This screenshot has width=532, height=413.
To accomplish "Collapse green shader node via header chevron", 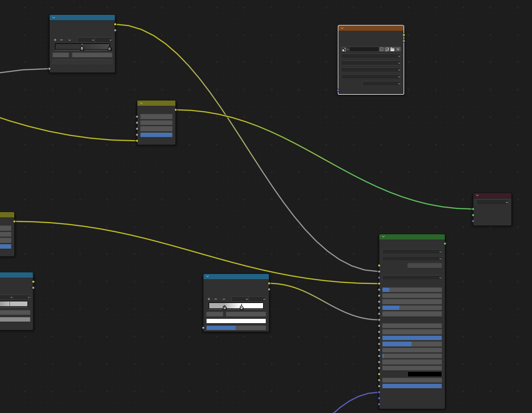I will click(x=383, y=237).
